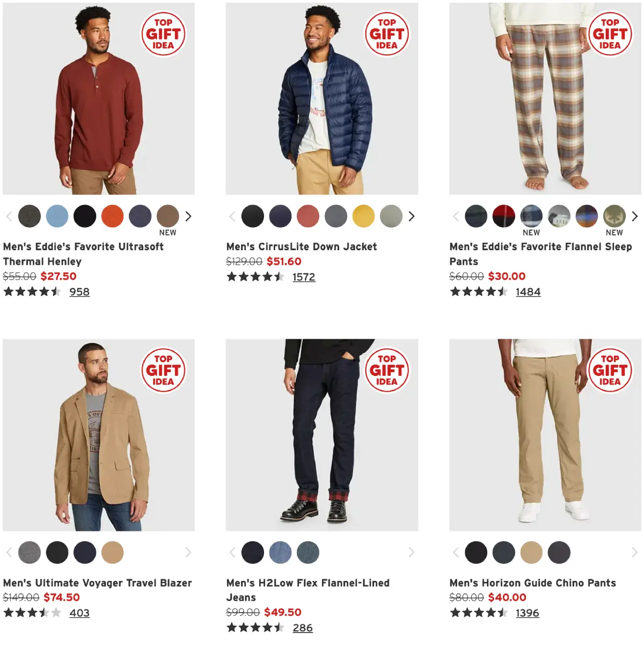Click star rating for Horizon Guide Chino Pants

[479, 613]
